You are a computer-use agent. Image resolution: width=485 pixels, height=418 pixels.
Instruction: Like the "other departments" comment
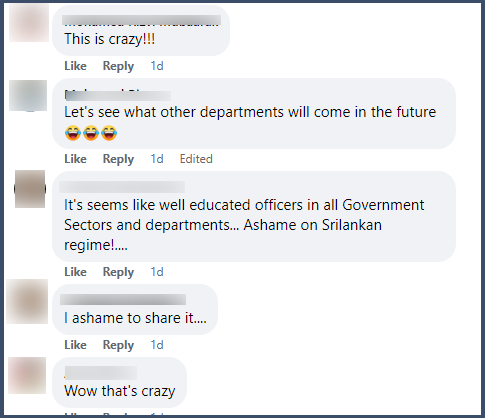point(75,159)
